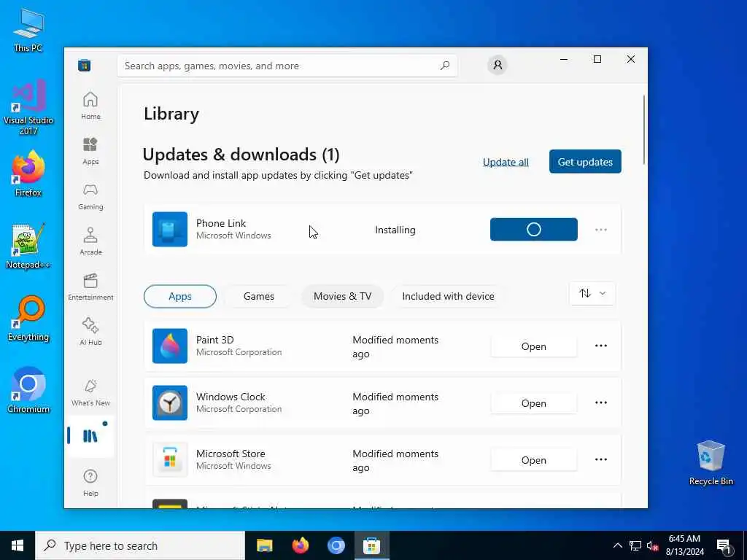The height and width of the screenshot is (560, 747).
Task: Launch Chromium from the taskbar
Action: tap(336, 545)
